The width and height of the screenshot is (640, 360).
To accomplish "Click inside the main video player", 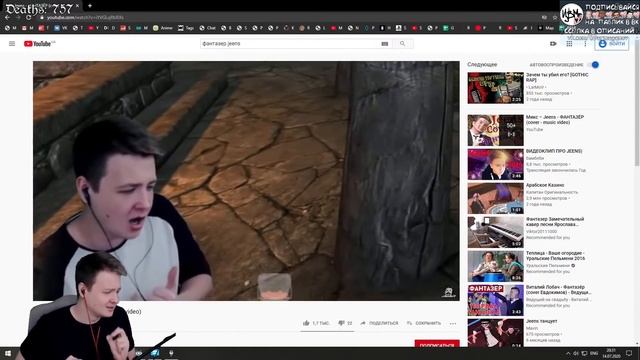I will [246, 181].
